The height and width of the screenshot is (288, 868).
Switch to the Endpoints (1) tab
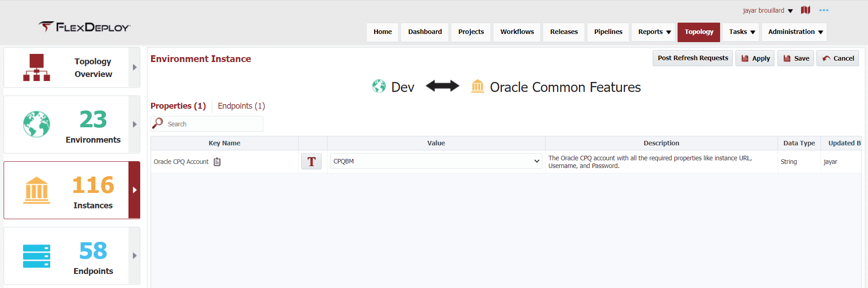point(242,106)
